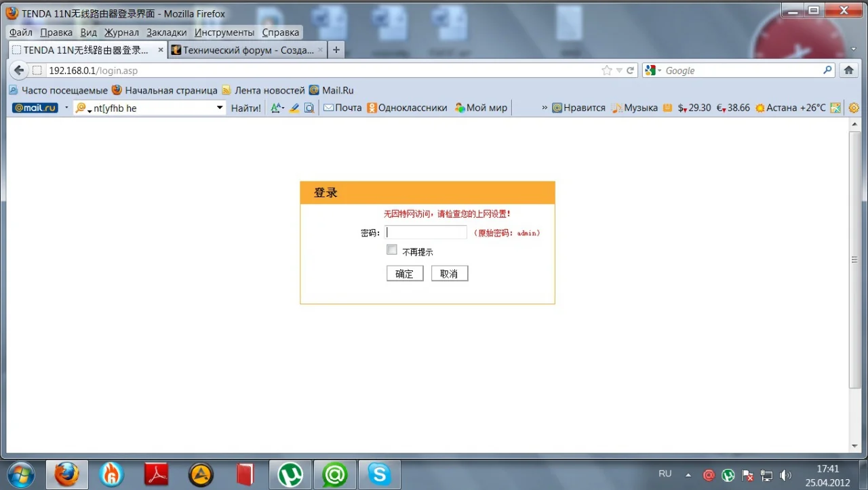Image resolution: width=868 pixels, height=490 pixels.
Task: Click the font size icon on Mail.ru toolbar
Action: point(277,108)
